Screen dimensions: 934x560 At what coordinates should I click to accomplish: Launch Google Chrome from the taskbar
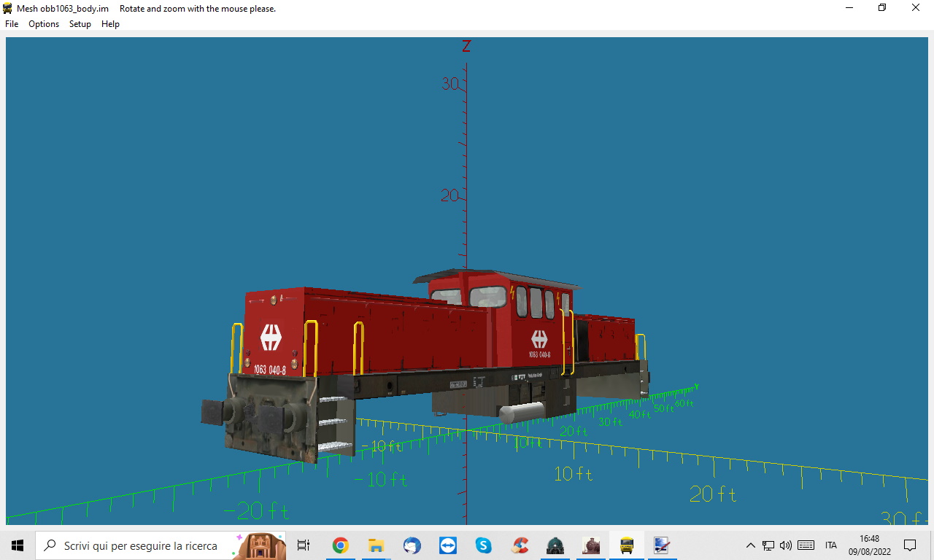pyautogui.click(x=340, y=545)
